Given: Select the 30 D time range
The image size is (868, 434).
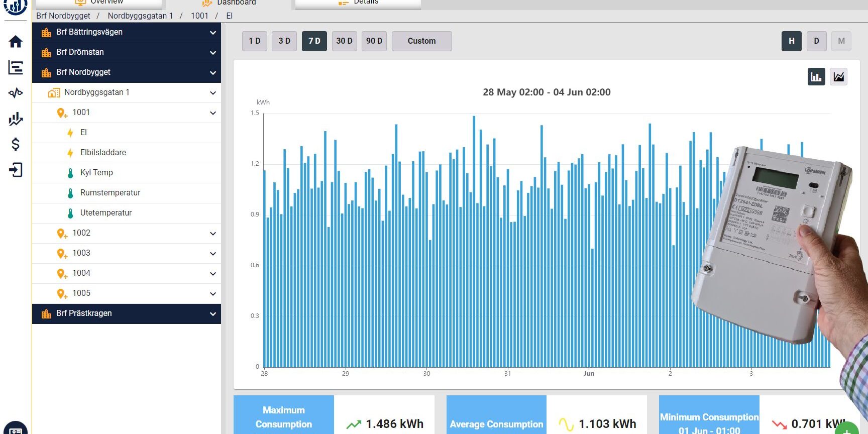Looking at the screenshot, I should [x=344, y=41].
